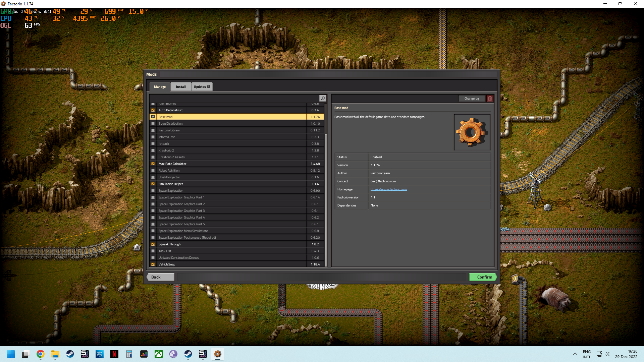Click the Factorio team author value
The width and height of the screenshot is (644, 362).
(x=380, y=173)
